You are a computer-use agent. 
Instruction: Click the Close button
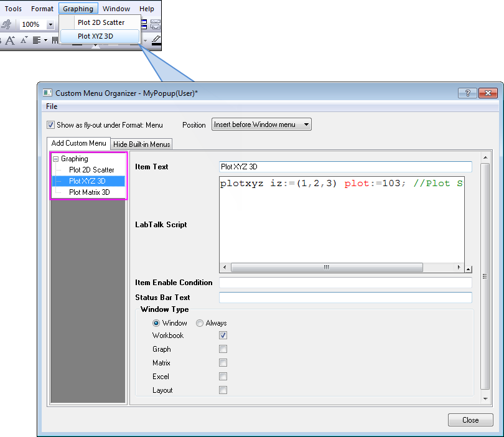pos(470,420)
